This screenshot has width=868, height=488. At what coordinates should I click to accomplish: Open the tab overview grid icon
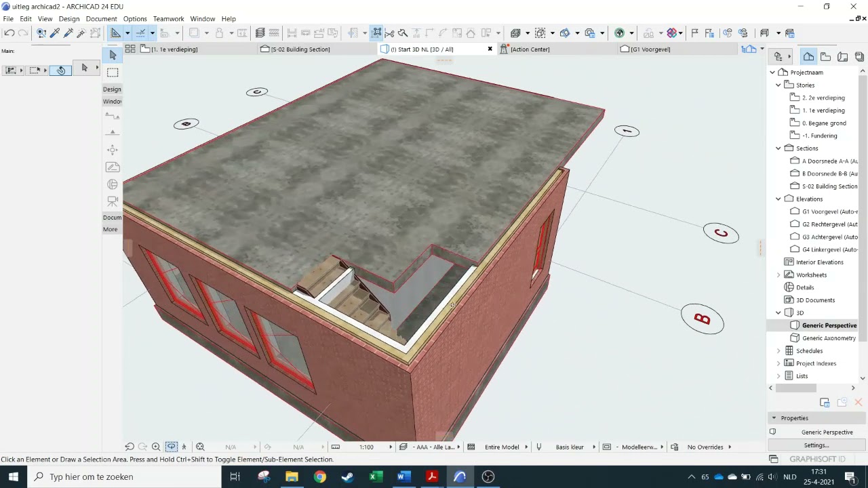coord(130,49)
